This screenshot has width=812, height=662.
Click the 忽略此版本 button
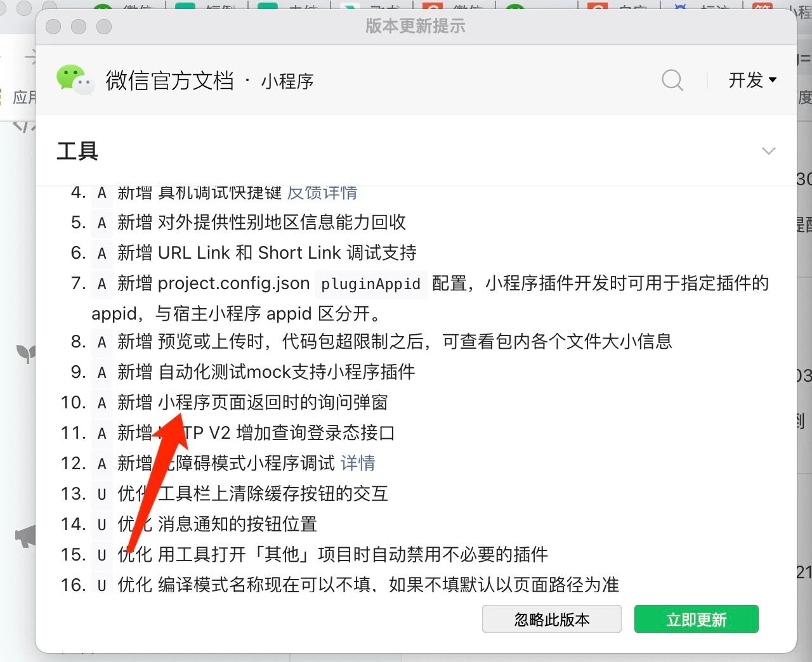[x=551, y=619]
